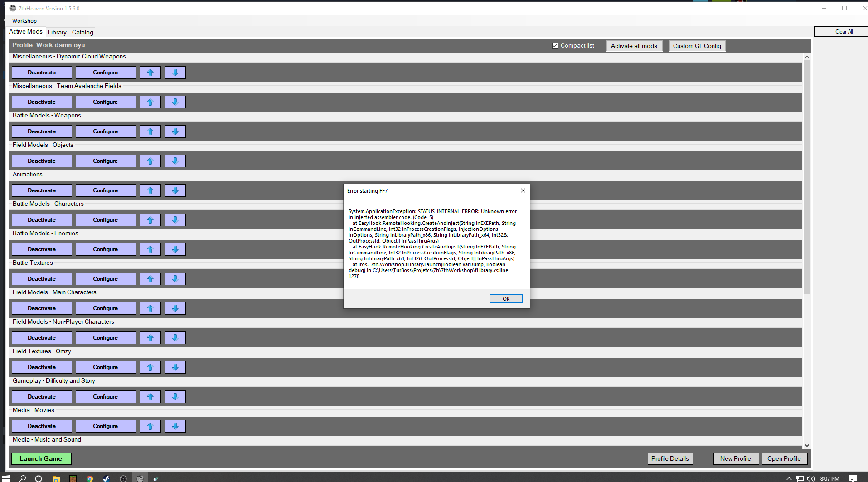Screen dimensions: 868x482
Task: Open Google Chrome from the taskbar
Action: pyautogui.click(x=90, y=478)
